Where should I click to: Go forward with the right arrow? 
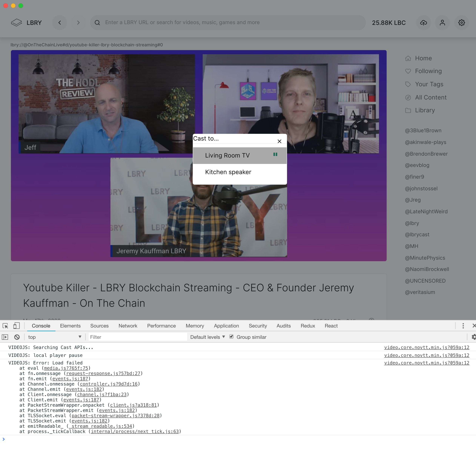point(78,23)
